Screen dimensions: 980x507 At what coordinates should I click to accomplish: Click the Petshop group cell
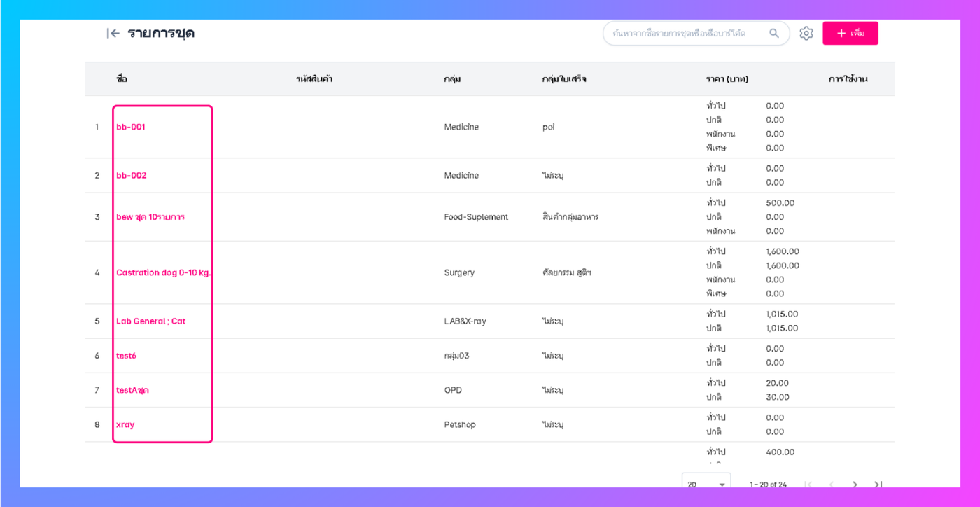(x=460, y=424)
